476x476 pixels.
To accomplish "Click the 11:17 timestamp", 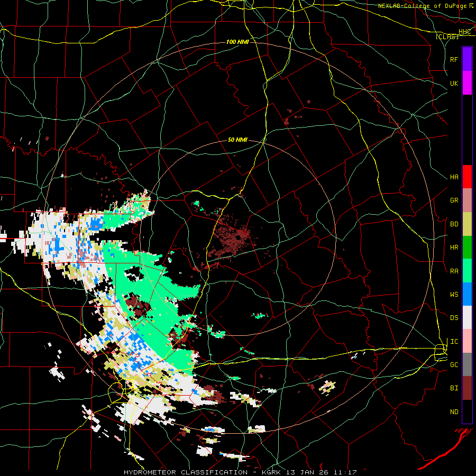I will pos(345,472).
